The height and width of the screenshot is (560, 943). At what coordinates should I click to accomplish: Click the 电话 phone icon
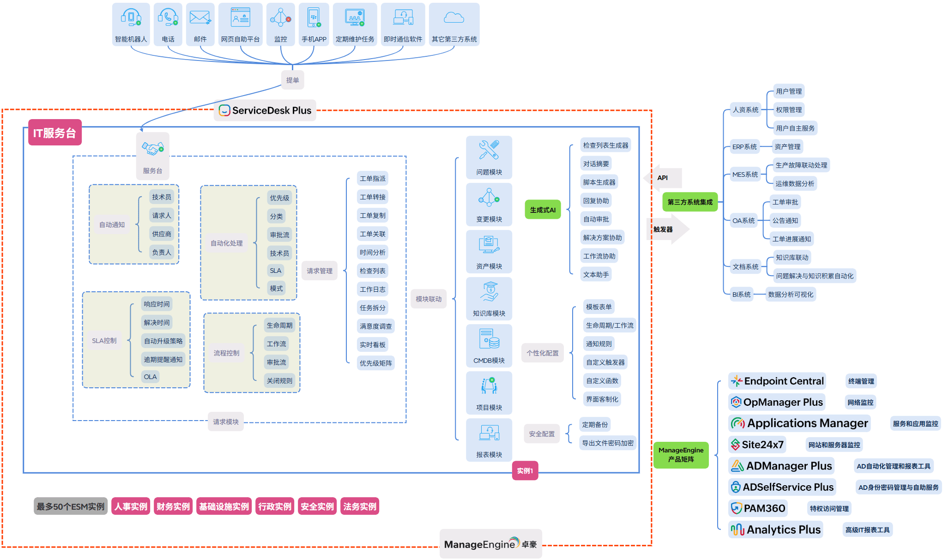point(168,18)
